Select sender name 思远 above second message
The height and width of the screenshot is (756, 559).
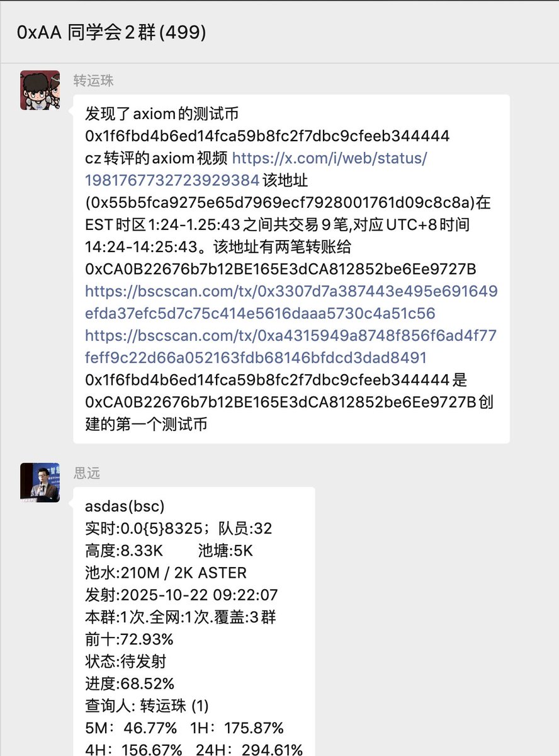point(87,473)
